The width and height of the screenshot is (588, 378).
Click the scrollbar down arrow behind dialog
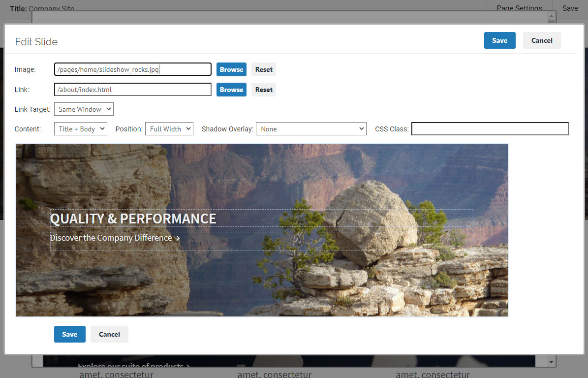(551, 362)
